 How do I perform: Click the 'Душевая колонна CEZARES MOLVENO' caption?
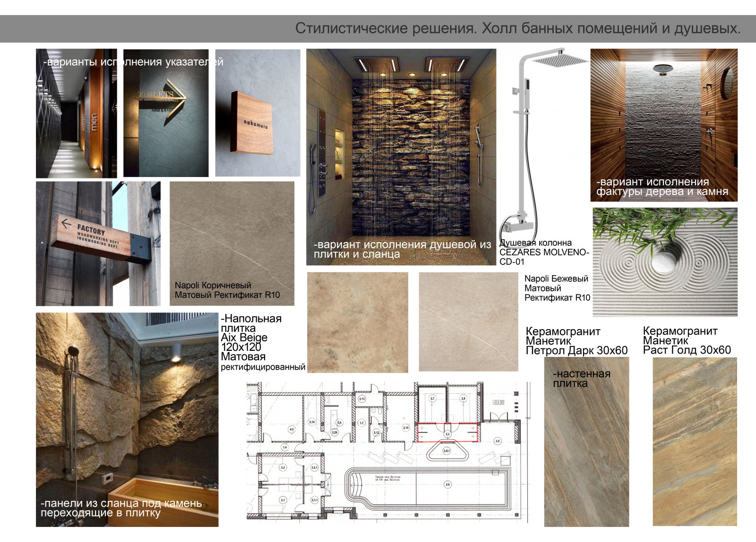point(543,252)
